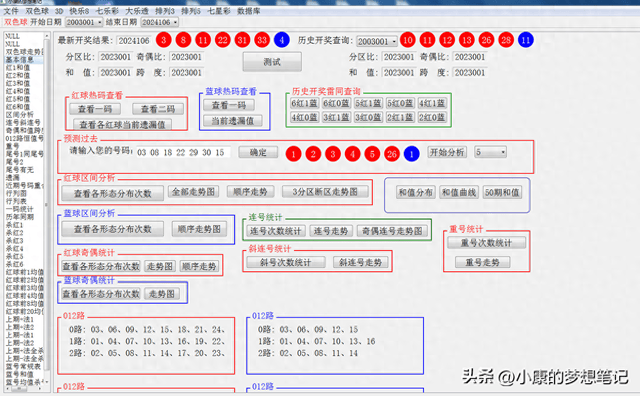Click the 3分区断区走势图 button

[x=325, y=191]
